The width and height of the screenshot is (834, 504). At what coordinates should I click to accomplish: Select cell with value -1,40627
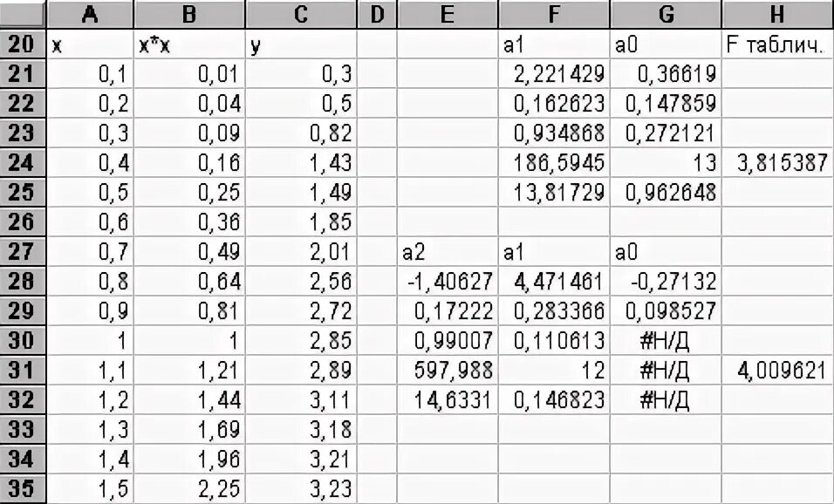[448, 282]
